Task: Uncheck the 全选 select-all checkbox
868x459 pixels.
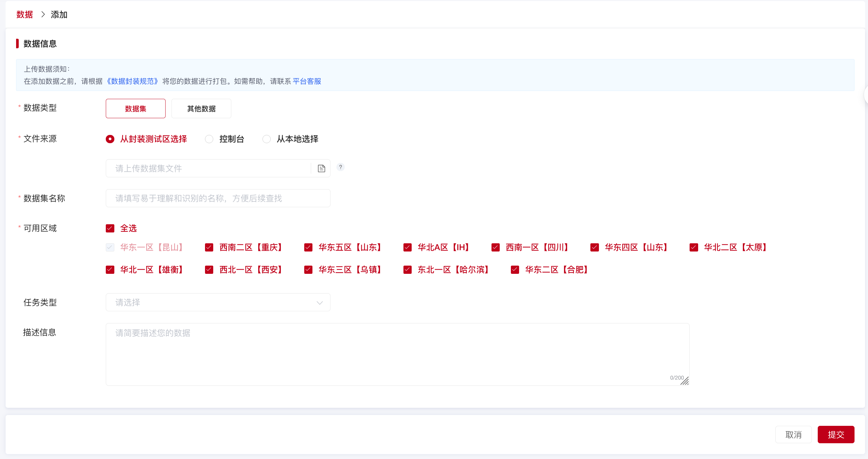Action: click(110, 228)
